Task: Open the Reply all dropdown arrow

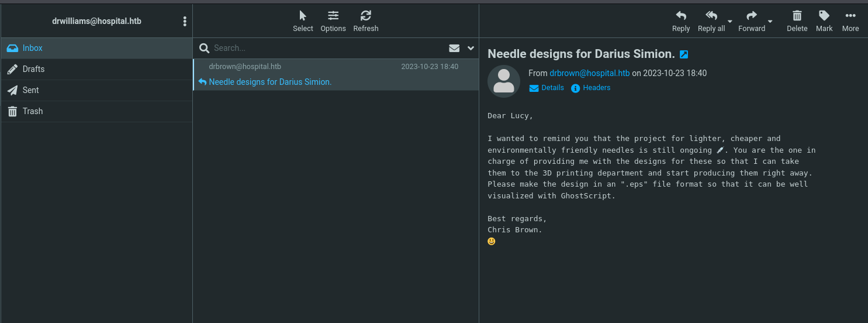Action: 729,22
